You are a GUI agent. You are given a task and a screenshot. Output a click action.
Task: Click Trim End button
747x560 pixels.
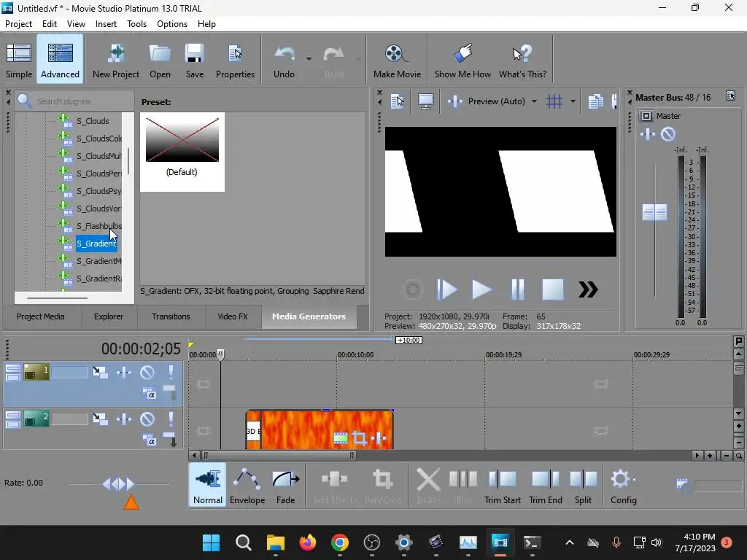pyautogui.click(x=546, y=485)
